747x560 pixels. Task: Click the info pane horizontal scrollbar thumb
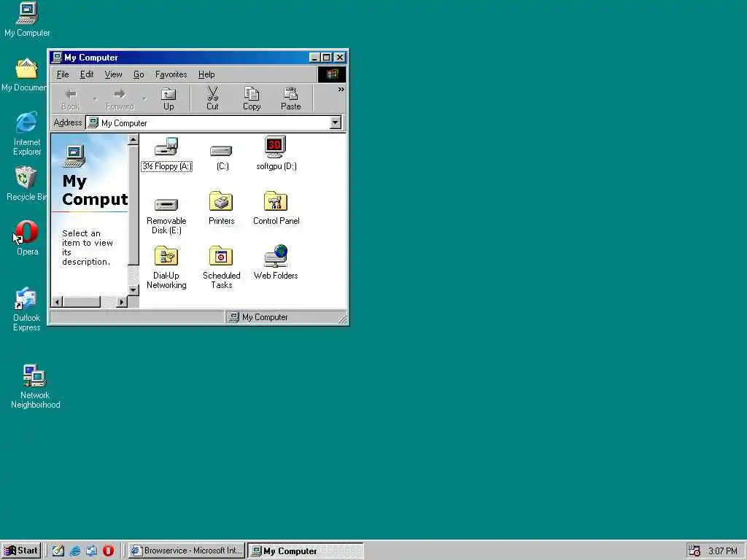(x=82, y=302)
